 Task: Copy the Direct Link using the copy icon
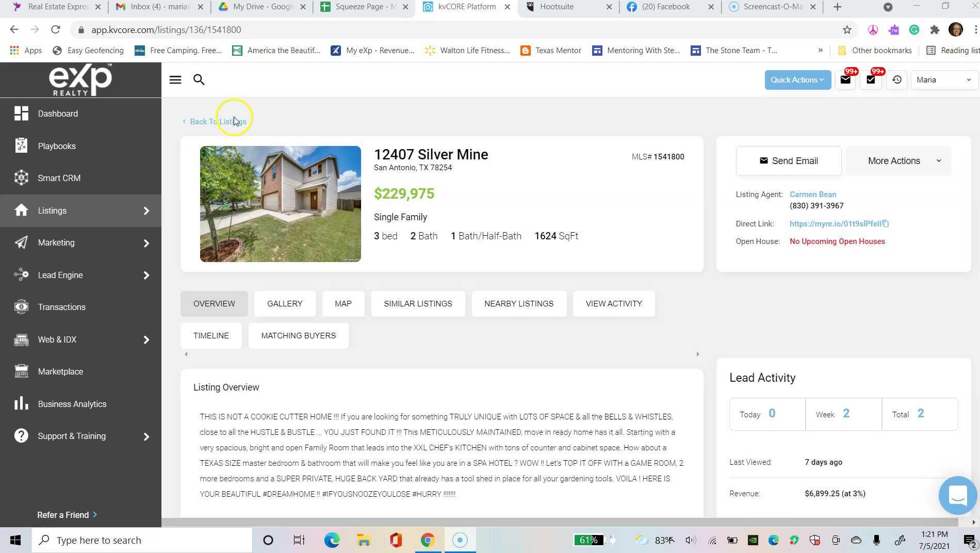tap(886, 223)
